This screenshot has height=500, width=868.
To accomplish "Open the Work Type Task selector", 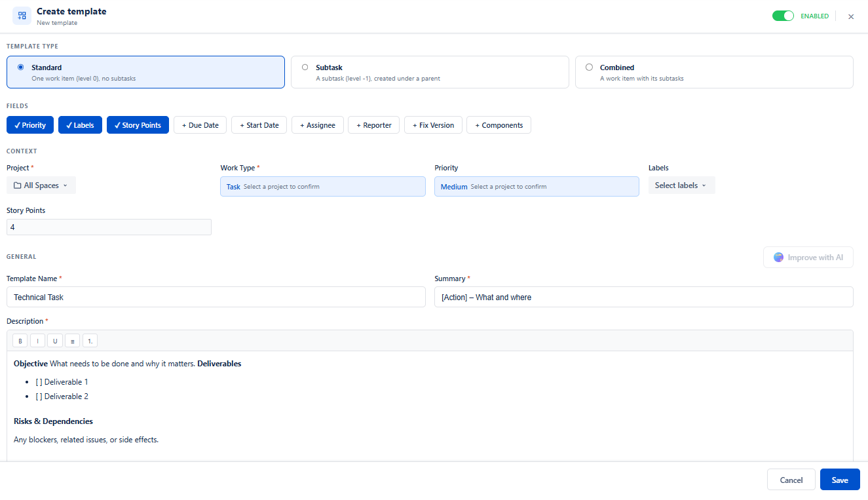I will click(323, 187).
